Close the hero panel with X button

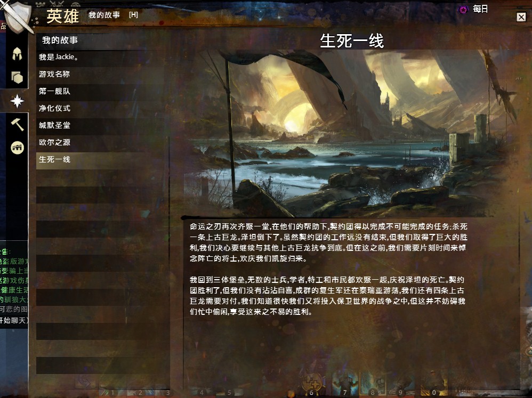pos(521,17)
